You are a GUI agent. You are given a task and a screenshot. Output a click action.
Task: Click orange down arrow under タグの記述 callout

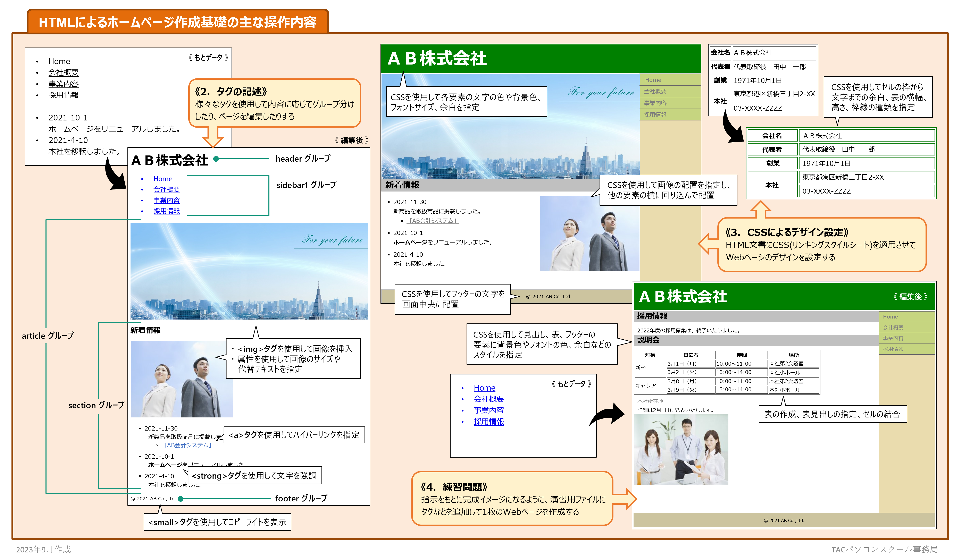pos(213,137)
